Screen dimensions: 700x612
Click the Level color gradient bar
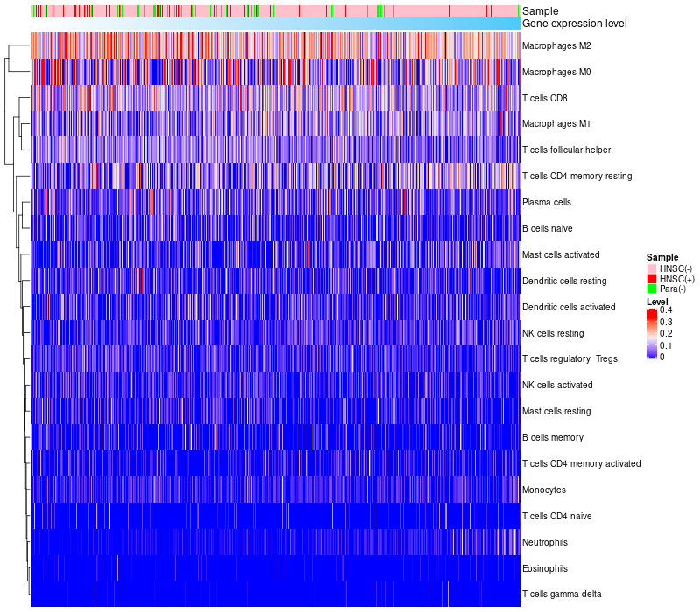(x=652, y=333)
